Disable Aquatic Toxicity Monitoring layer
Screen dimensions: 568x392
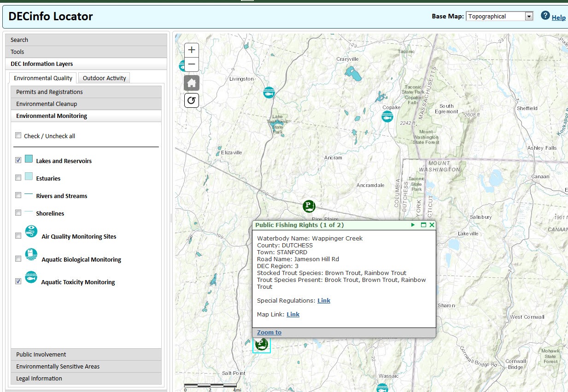point(18,281)
